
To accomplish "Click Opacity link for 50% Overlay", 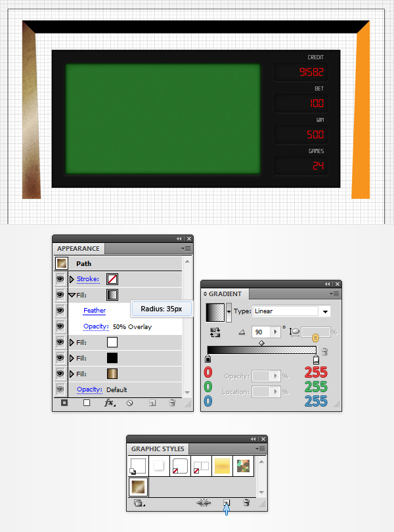I will pos(96,326).
